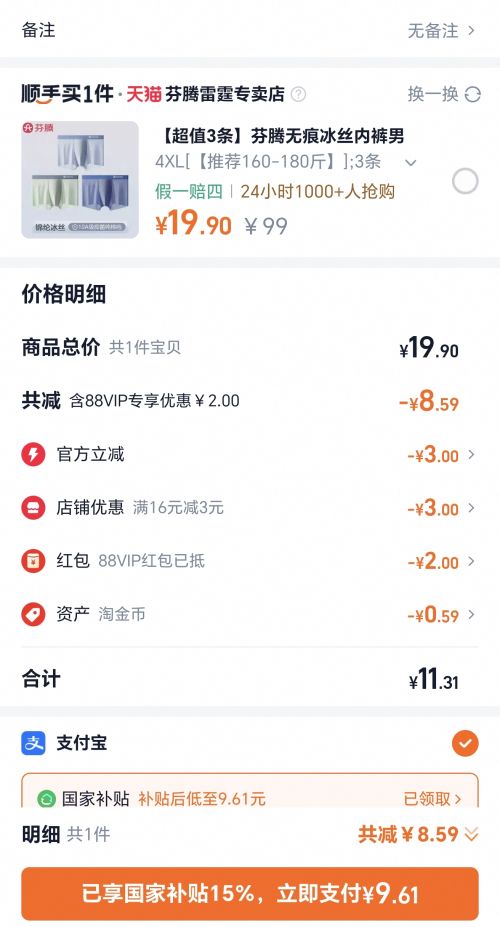Open the underwear product thumbnail
This screenshot has width=500, height=927.
[x=80, y=180]
